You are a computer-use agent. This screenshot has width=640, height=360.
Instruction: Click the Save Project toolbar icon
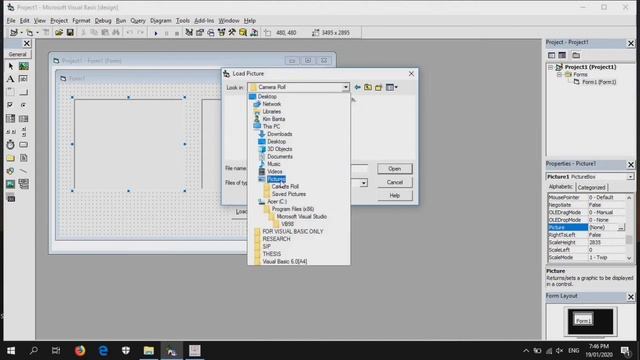[x=70, y=32]
